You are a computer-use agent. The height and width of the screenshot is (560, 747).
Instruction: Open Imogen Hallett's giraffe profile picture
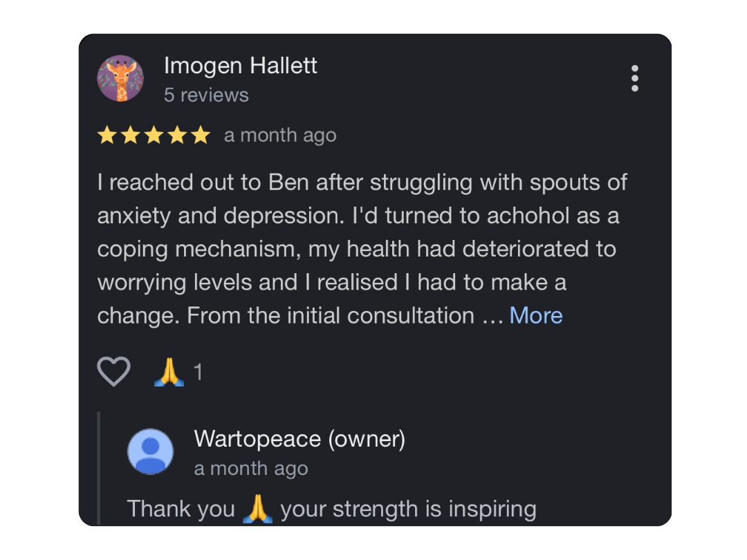point(120,78)
